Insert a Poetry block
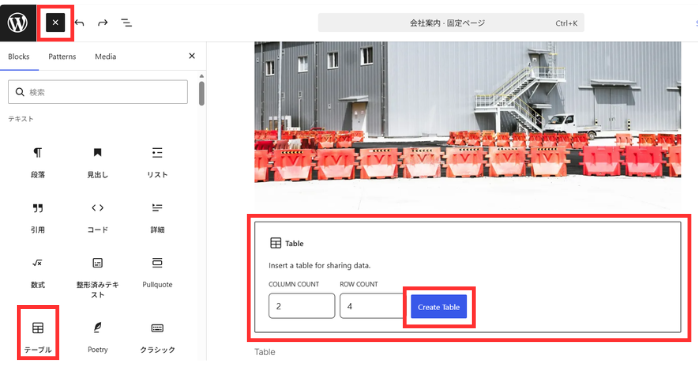Viewport: 698px width, 365px height. click(x=97, y=337)
